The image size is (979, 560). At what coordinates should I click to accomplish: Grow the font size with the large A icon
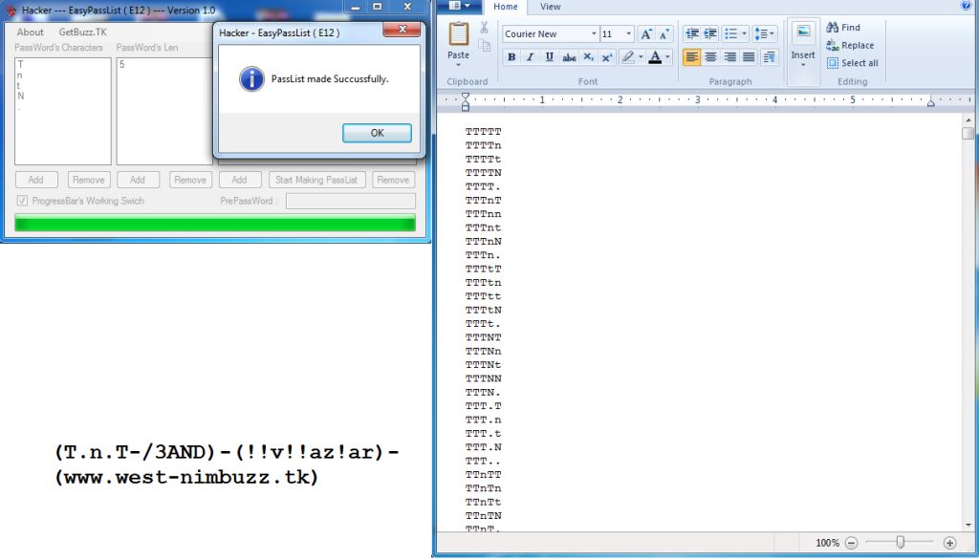[x=646, y=33]
